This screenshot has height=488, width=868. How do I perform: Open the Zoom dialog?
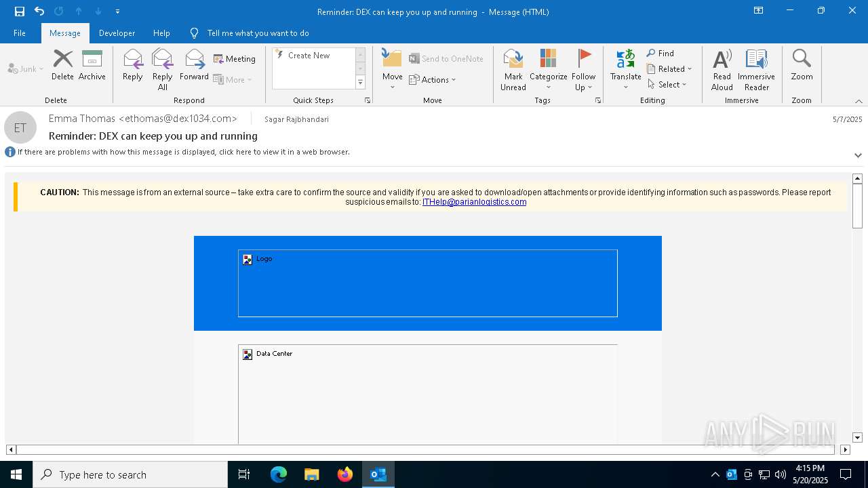pos(802,65)
